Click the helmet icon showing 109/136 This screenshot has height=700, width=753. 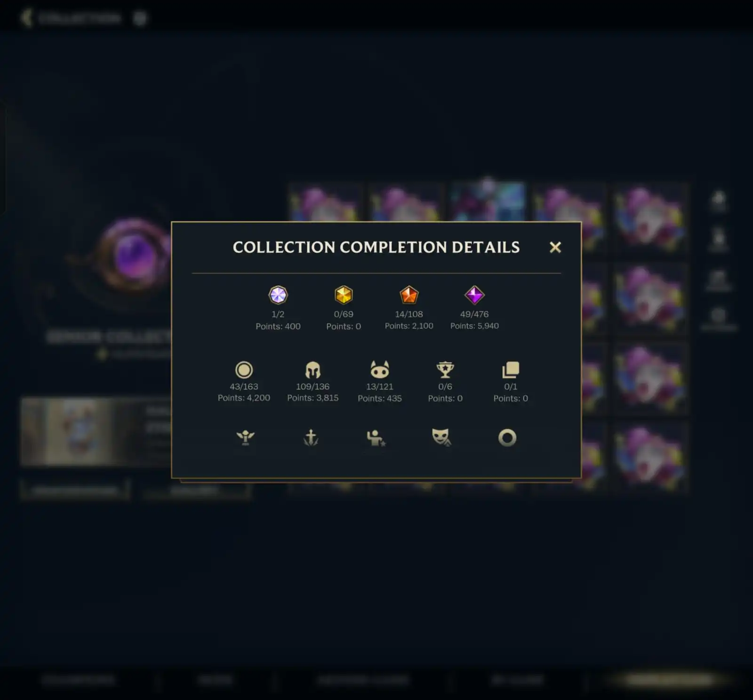(313, 370)
